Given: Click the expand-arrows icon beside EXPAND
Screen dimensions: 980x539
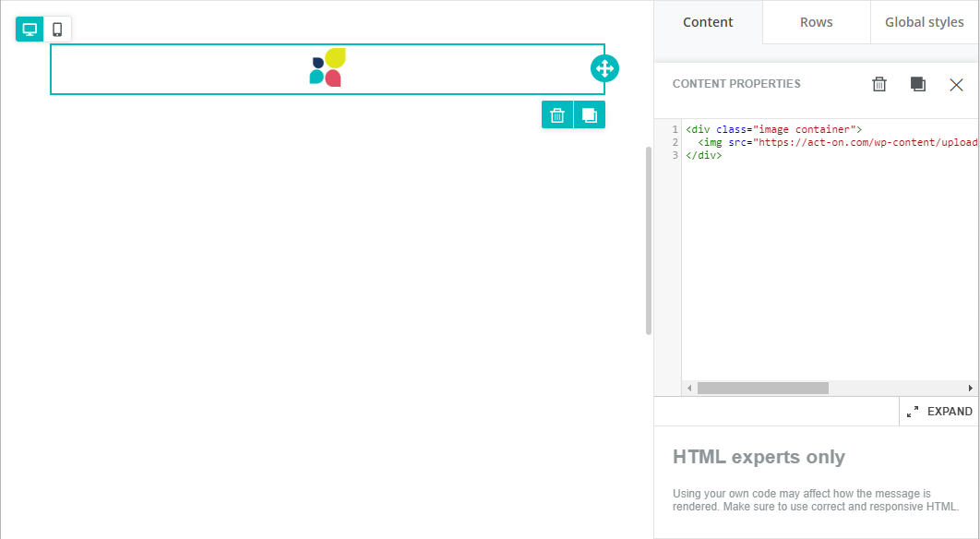Looking at the screenshot, I should click(x=914, y=411).
